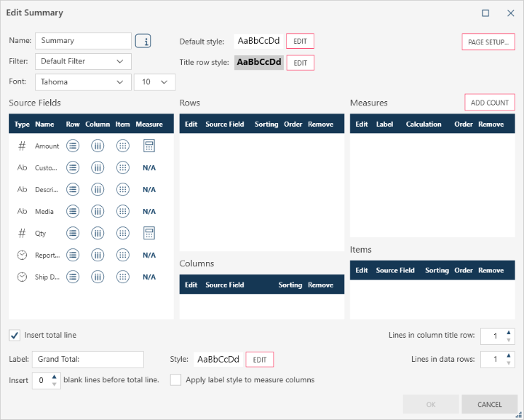Open the Filter dropdown
This screenshot has height=420, width=524.
point(83,61)
